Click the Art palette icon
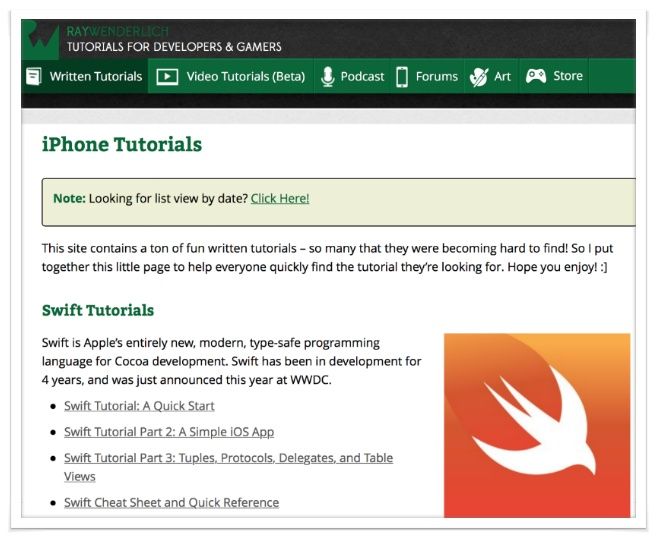Screen dimensions: 657x538 (479, 77)
